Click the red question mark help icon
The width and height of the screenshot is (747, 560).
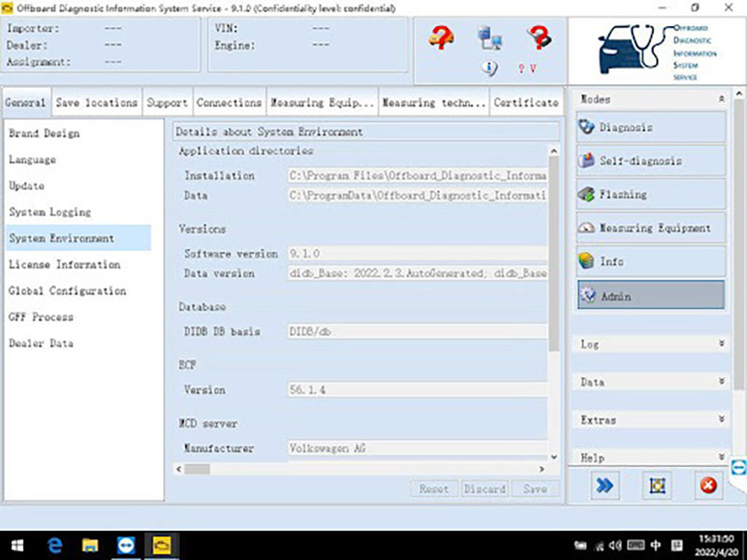pos(540,37)
